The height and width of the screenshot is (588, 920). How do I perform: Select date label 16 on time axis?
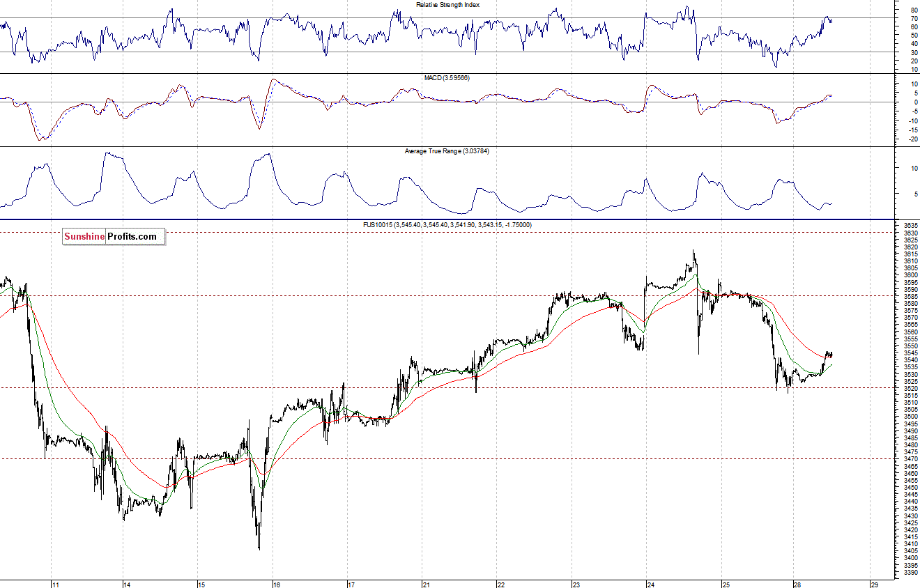click(276, 585)
